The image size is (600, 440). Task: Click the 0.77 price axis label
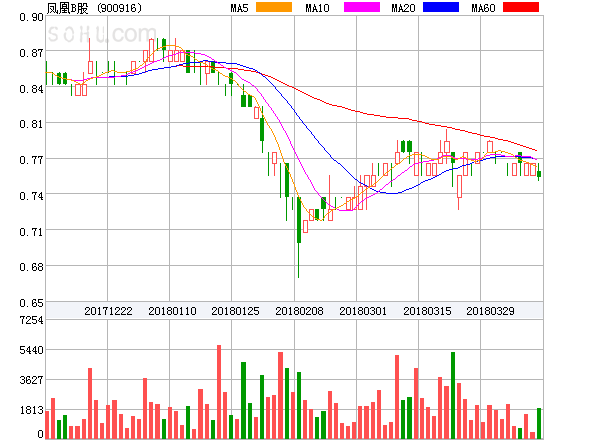tap(31, 160)
